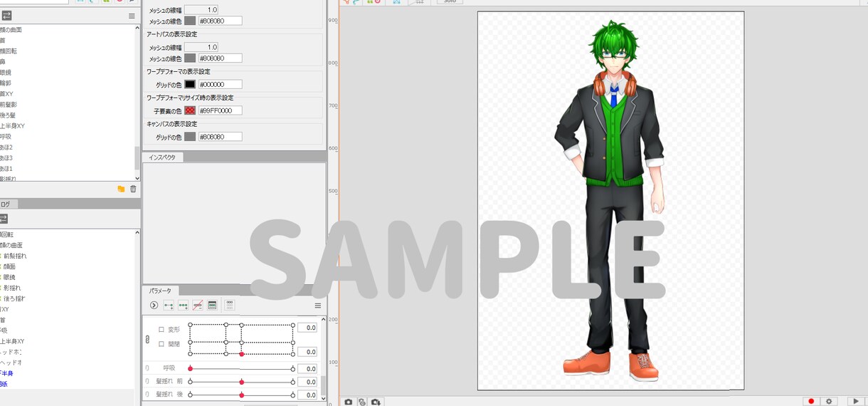Click the black グリッドの色 swatch

pyautogui.click(x=190, y=84)
